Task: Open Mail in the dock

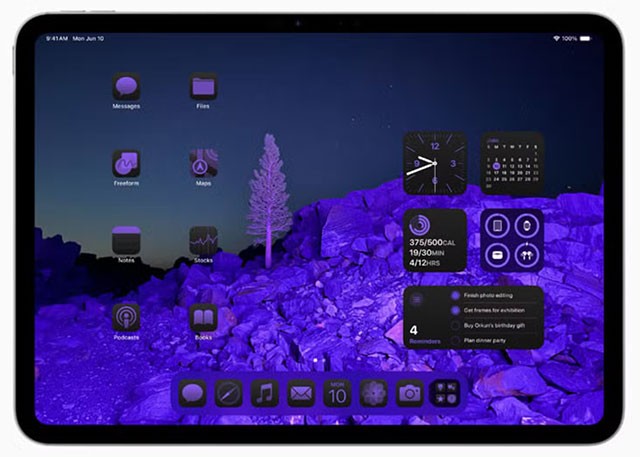Action: tap(301, 393)
